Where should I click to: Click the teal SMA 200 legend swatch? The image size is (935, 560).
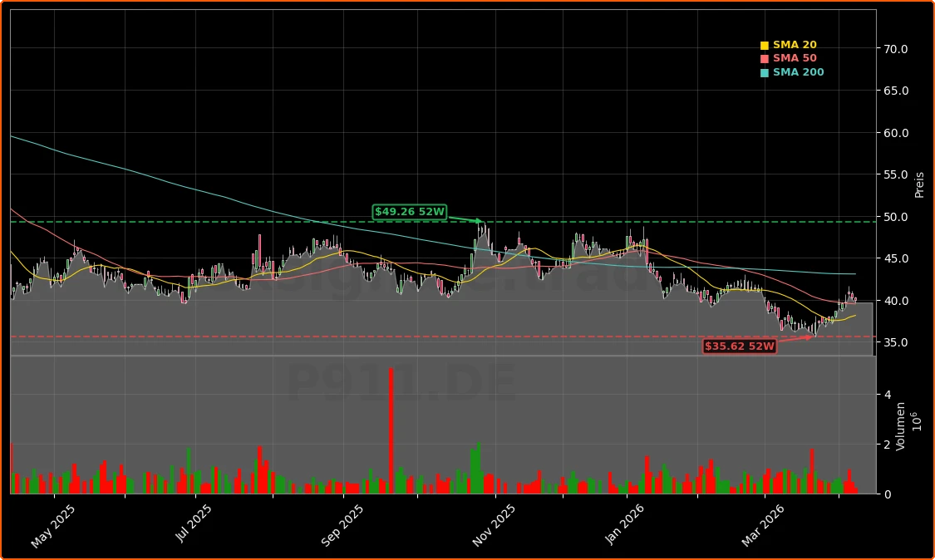pyautogui.click(x=765, y=73)
